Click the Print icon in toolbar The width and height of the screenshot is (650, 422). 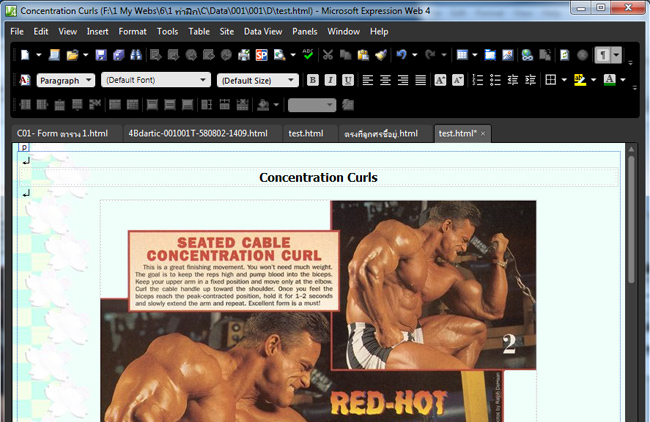pyautogui.click(x=244, y=55)
